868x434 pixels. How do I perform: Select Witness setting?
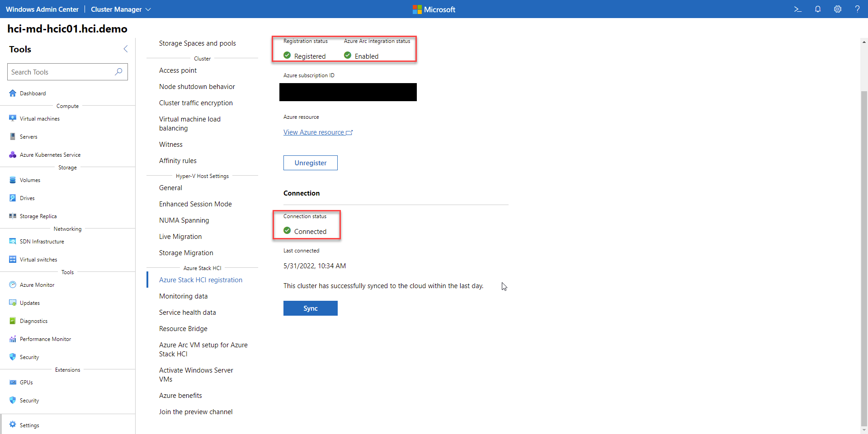click(x=171, y=145)
